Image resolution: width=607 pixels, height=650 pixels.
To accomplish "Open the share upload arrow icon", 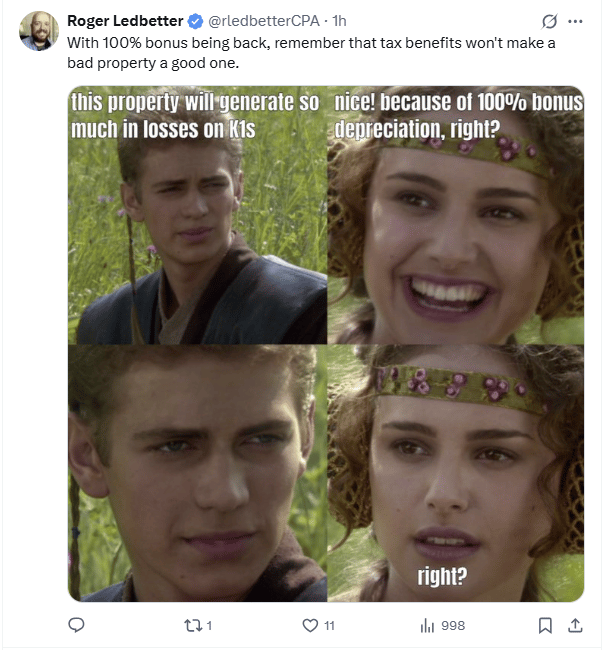I will coord(575,625).
